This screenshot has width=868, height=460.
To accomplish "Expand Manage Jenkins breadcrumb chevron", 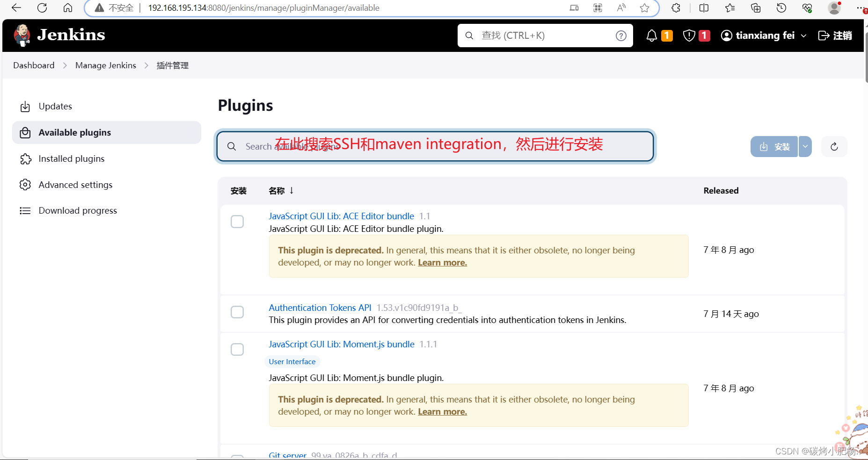I will (x=146, y=65).
